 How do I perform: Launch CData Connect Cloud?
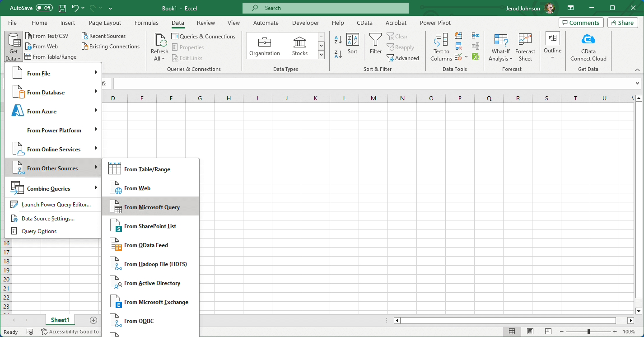tap(588, 47)
